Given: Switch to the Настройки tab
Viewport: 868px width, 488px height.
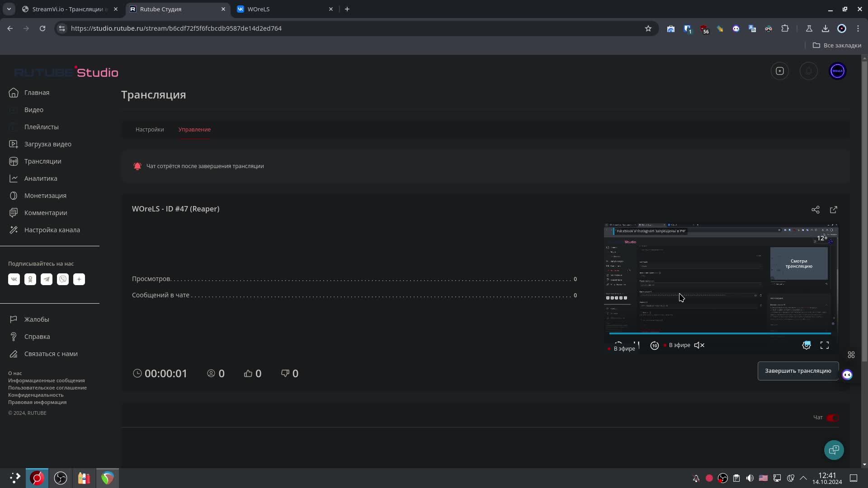Looking at the screenshot, I should tap(150, 130).
